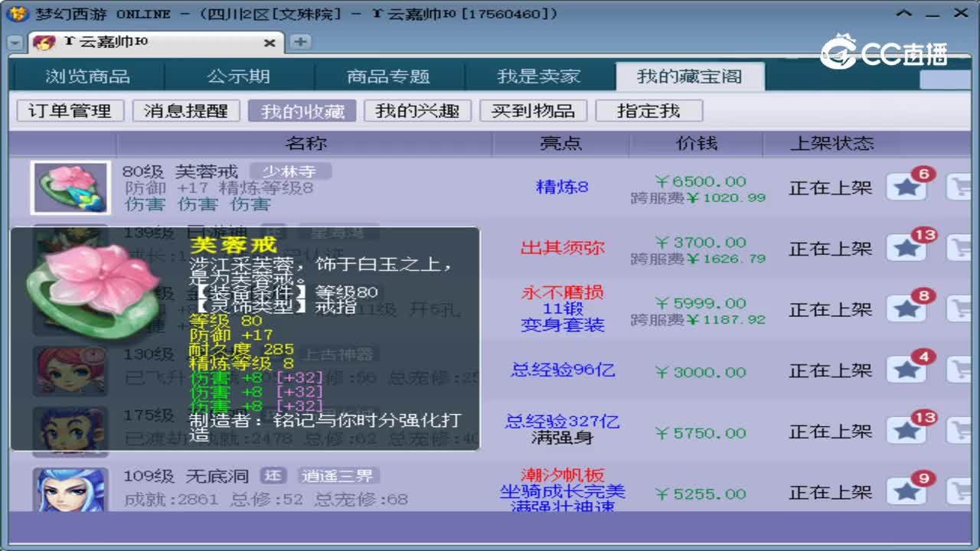This screenshot has height=551, width=980.
Task: Open 我的兴趣 section
Action: [417, 111]
